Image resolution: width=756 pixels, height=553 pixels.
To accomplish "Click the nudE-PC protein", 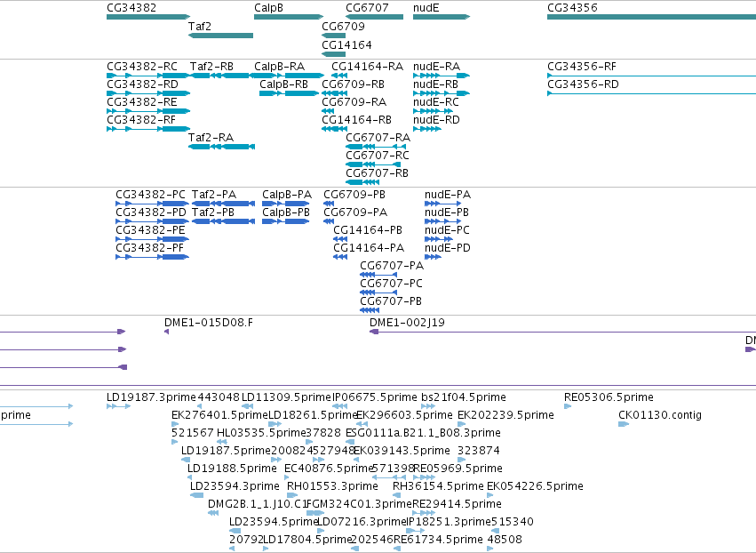I will click(x=439, y=239).
